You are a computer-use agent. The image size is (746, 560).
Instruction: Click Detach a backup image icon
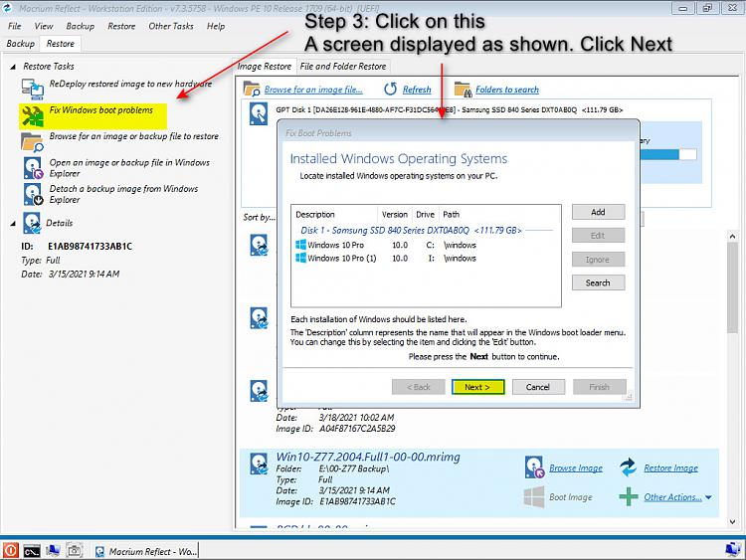[x=33, y=194]
